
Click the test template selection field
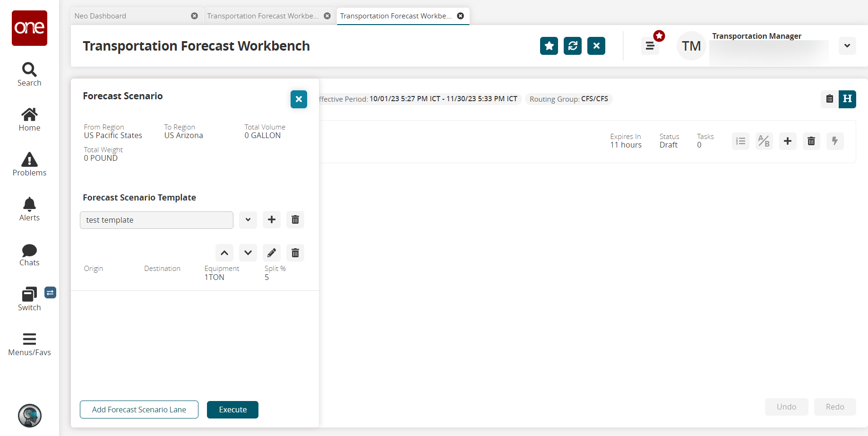coord(156,220)
